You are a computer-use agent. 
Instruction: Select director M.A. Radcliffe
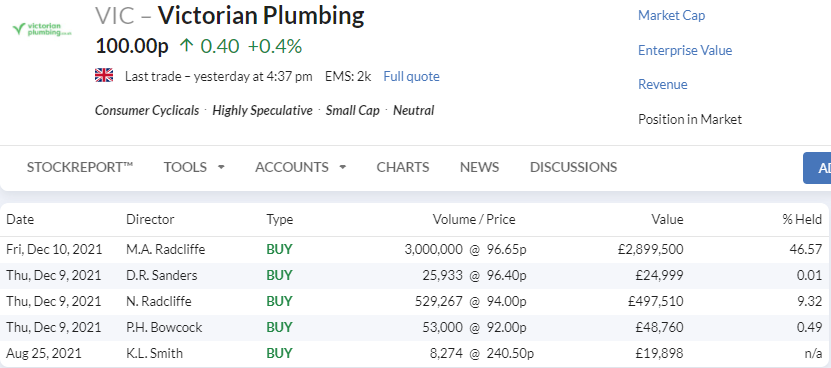(x=165, y=249)
